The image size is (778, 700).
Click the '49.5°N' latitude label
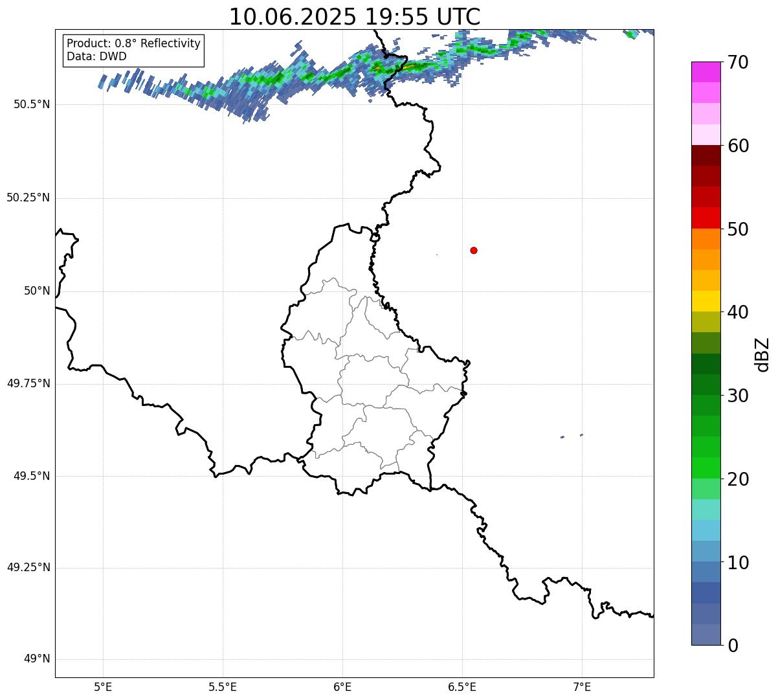(31, 476)
